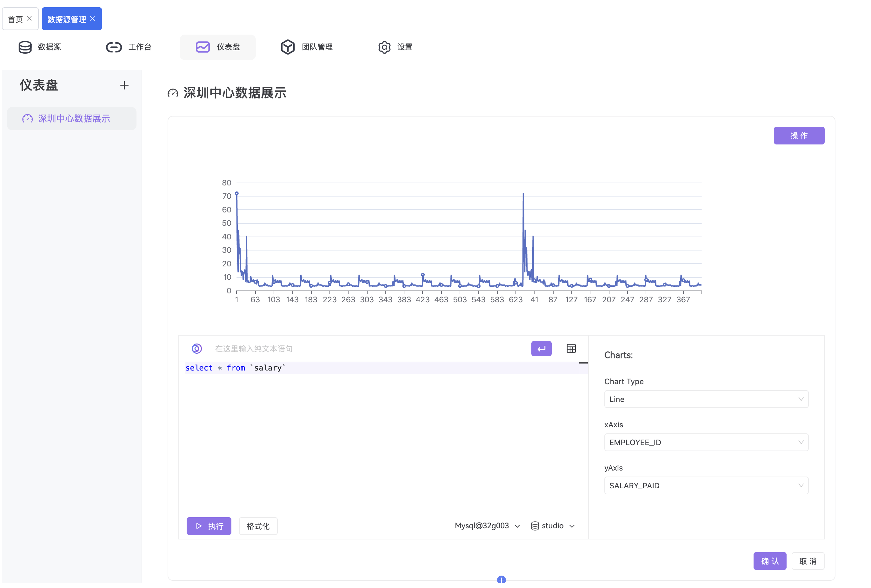Click the AI circle icon beside text input
The image size is (871, 588).
tap(197, 349)
